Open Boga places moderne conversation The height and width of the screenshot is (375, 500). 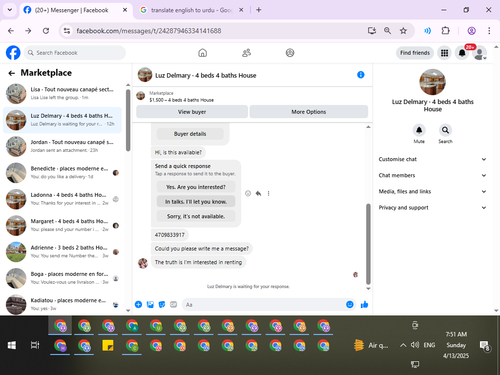[63, 278]
